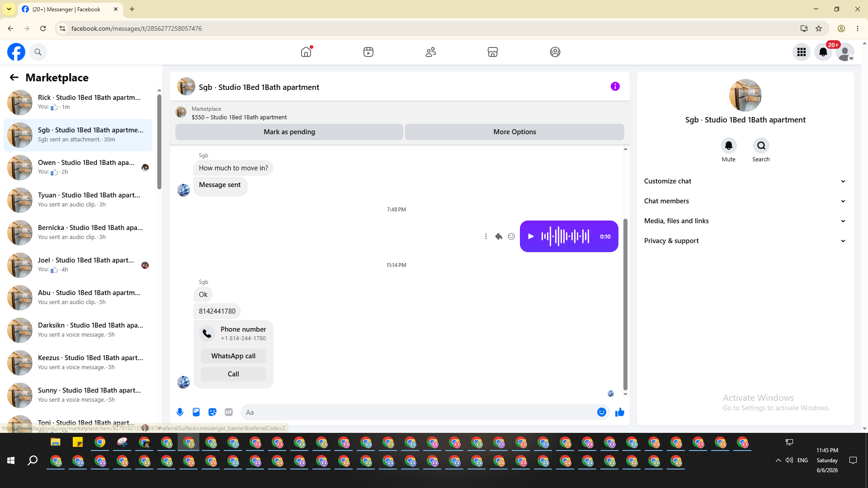Open the Facebook apps menu grid
The image size is (868, 488).
click(802, 52)
